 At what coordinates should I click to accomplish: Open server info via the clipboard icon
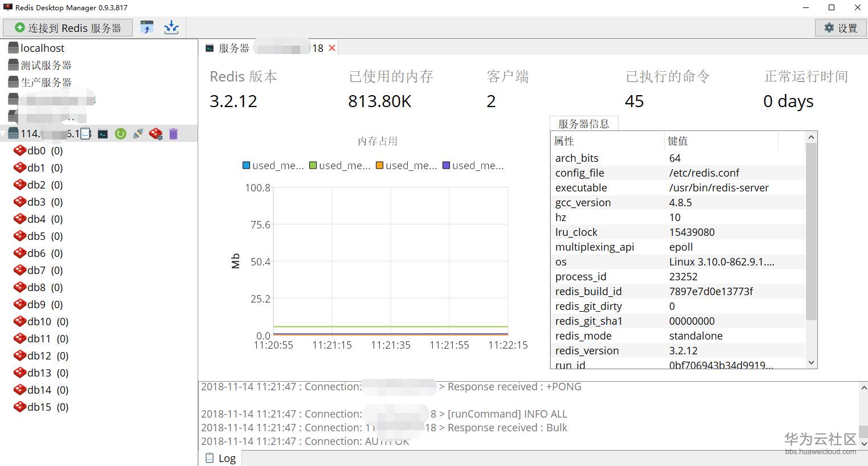(x=85, y=134)
